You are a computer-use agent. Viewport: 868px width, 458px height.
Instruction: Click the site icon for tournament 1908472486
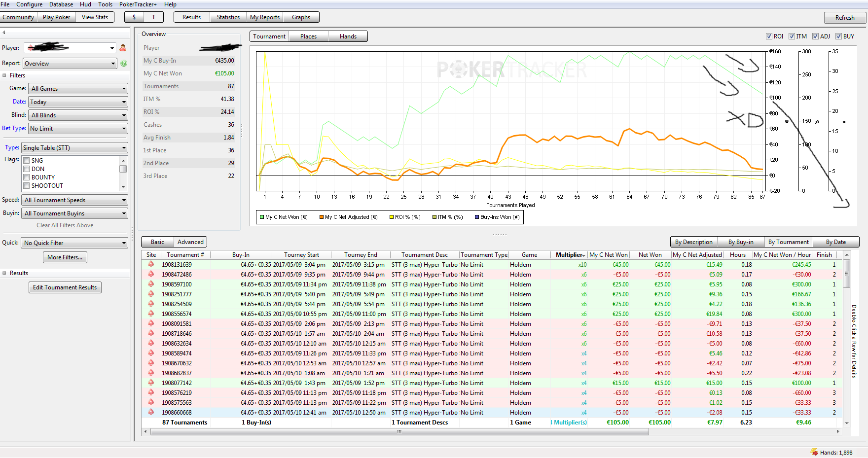[x=151, y=274]
